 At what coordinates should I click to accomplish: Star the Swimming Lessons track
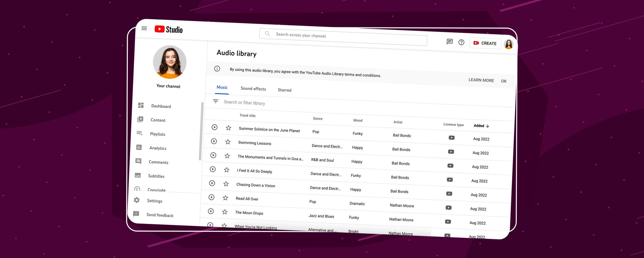pos(228,142)
